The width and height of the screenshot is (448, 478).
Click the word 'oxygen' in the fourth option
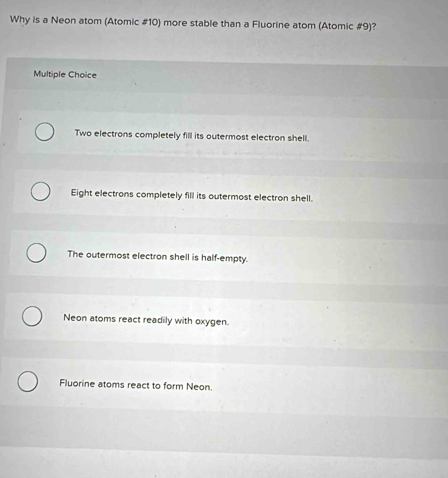[x=212, y=322]
